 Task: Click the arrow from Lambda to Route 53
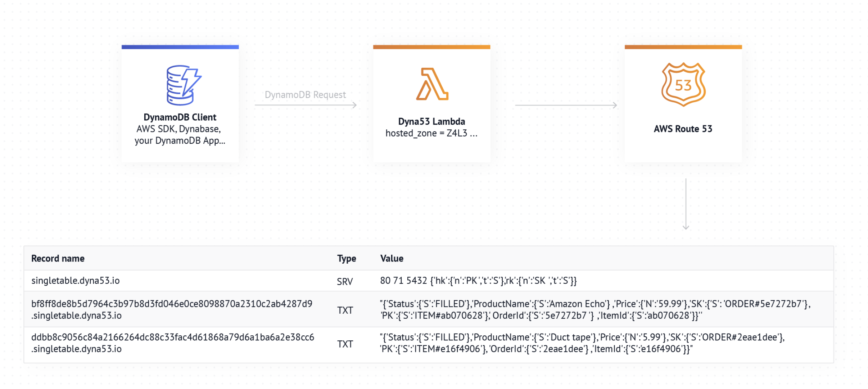pos(566,105)
